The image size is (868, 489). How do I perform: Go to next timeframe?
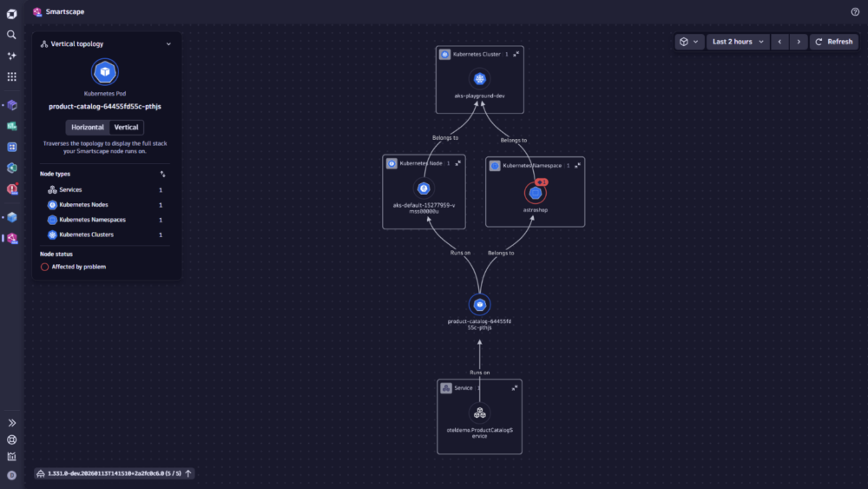point(799,42)
